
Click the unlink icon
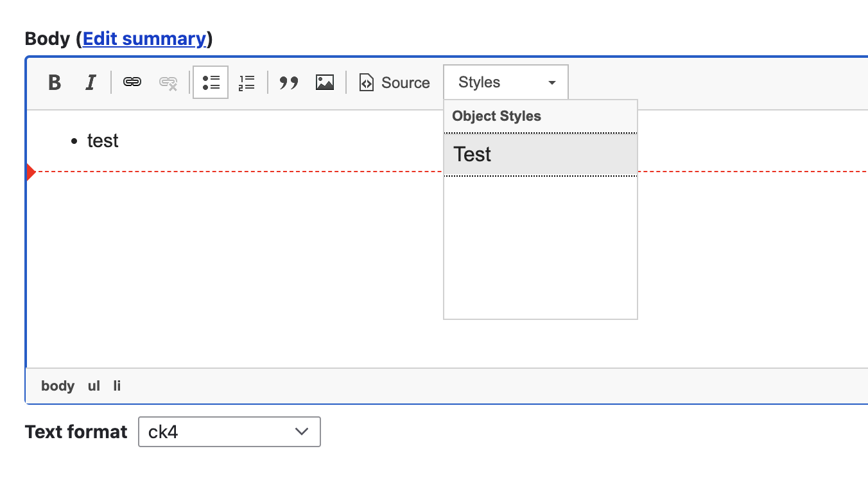click(x=168, y=83)
